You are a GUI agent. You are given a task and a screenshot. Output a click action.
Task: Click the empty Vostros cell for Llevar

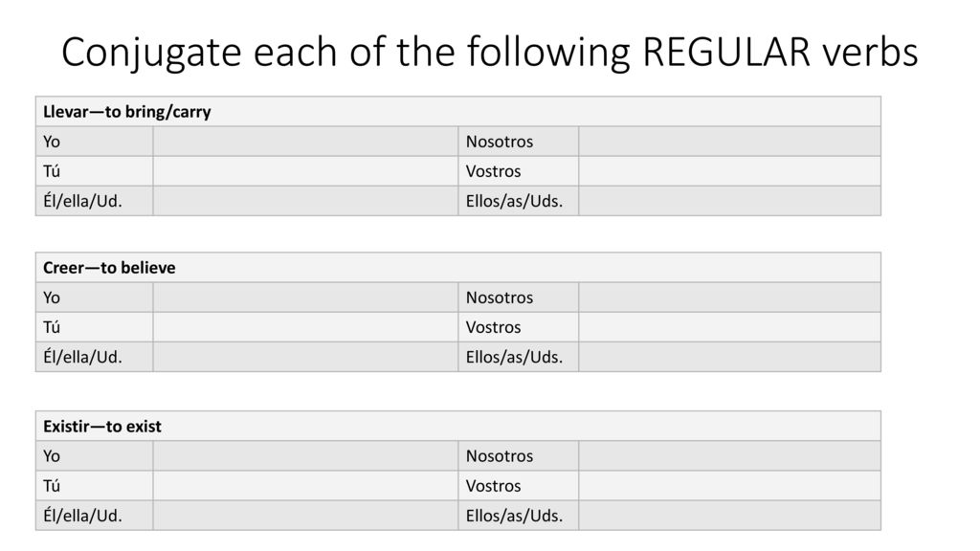click(x=730, y=171)
